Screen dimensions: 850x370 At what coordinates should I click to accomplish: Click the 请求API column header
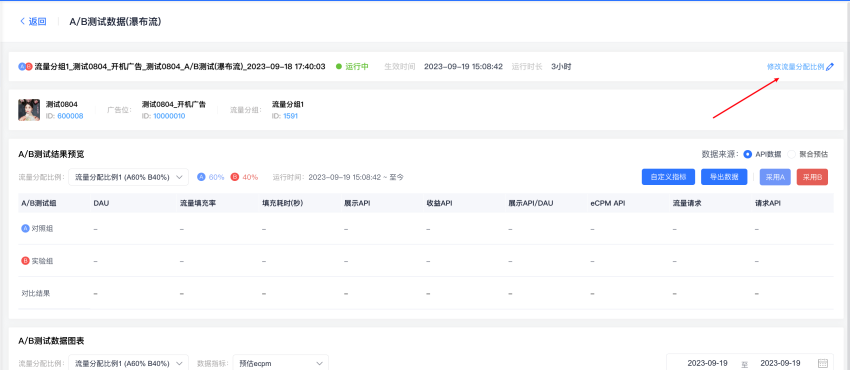[x=768, y=203]
